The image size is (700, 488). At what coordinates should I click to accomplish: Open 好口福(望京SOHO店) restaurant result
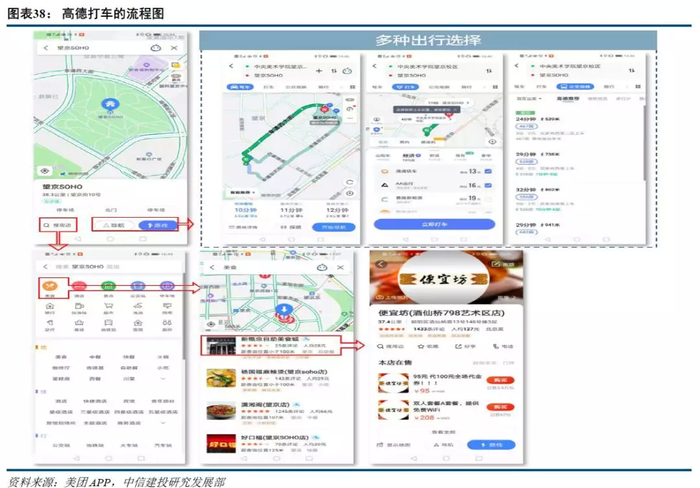pos(277,444)
